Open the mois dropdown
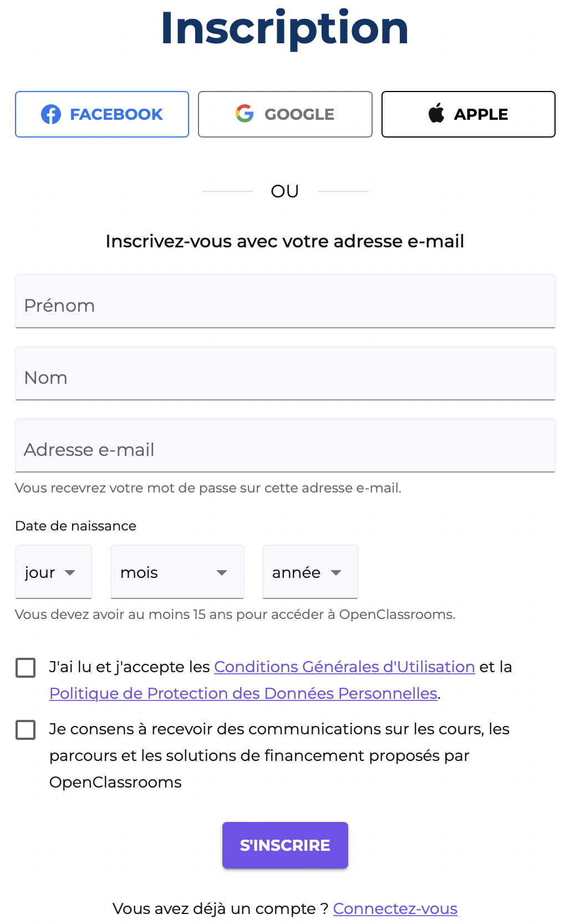The height and width of the screenshot is (924, 570). point(177,572)
